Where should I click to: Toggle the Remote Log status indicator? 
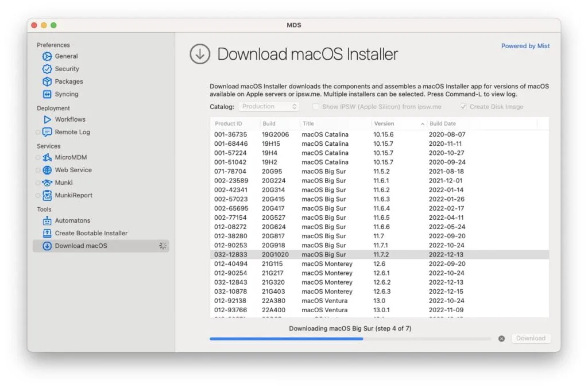(x=37, y=132)
